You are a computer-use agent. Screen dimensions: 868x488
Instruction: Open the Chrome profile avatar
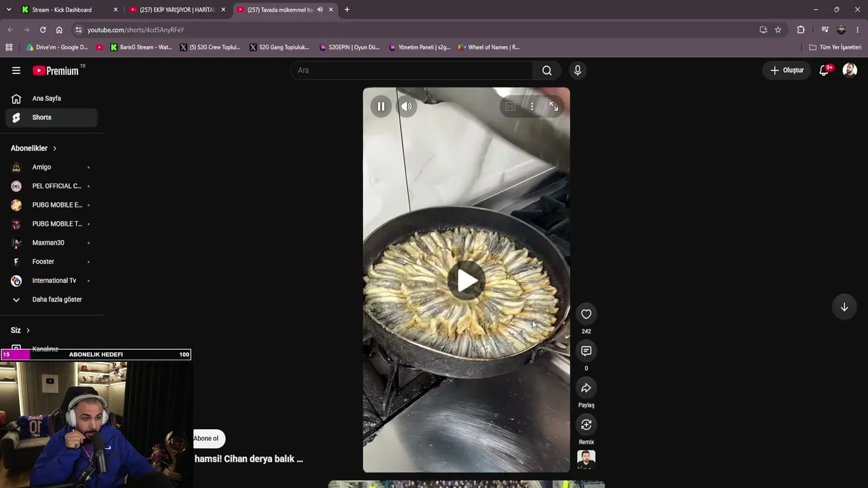[842, 30]
